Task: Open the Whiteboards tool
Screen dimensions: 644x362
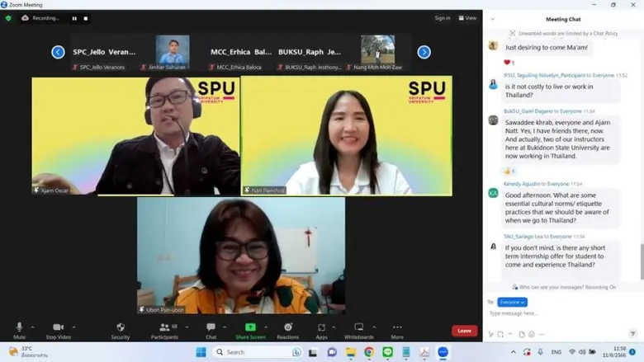Action: click(x=359, y=328)
